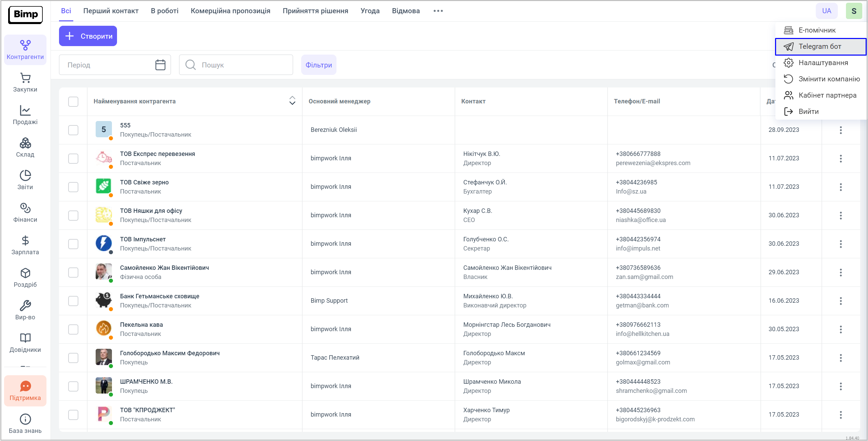Click calendar icon in Період field
The height and width of the screenshot is (441, 868).
tap(160, 65)
